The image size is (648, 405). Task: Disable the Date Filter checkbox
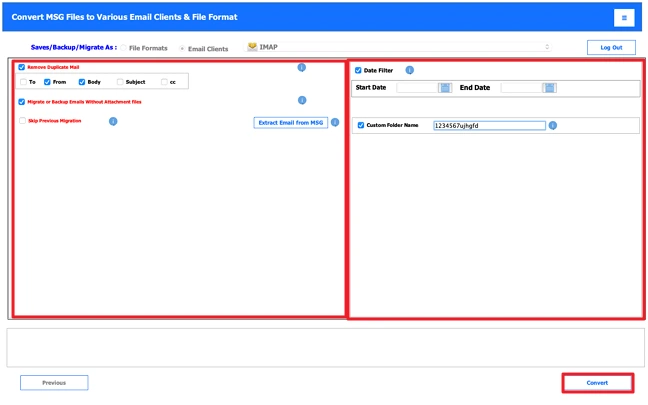coord(359,70)
